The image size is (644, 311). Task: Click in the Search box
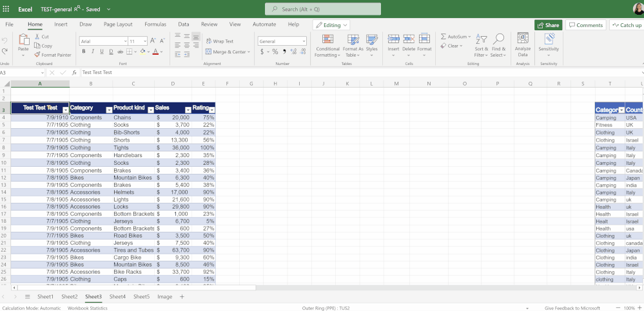pos(322,9)
